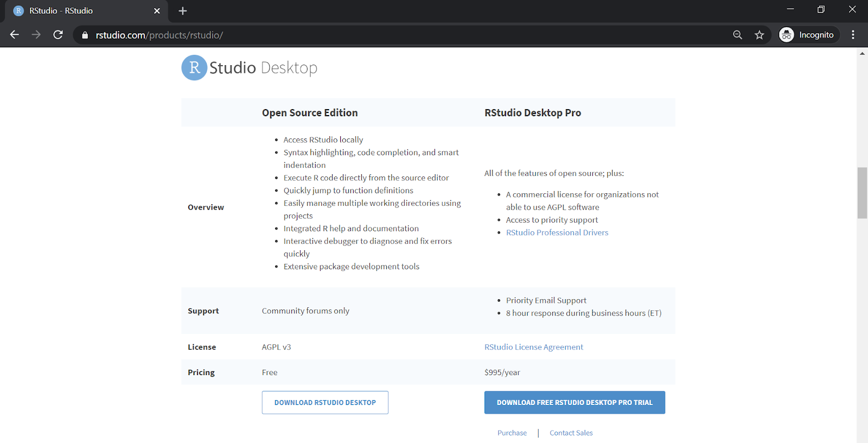Click 'Execute R code directly from the source editor'
This screenshot has height=443, width=868.
(x=366, y=178)
